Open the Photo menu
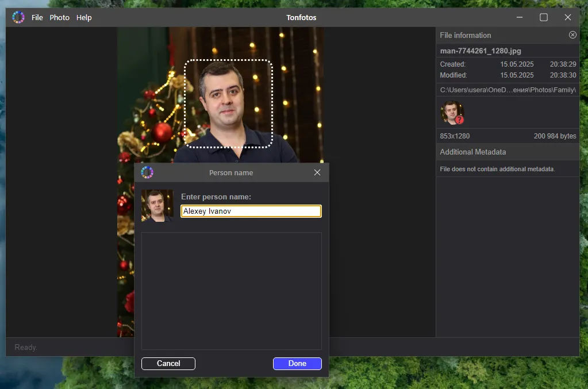This screenshot has width=588, height=389. pos(59,18)
